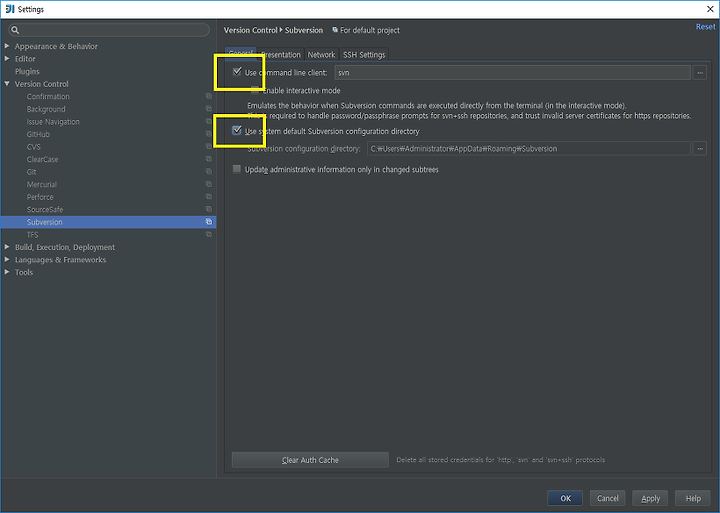Select Git settings page
Image resolution: width=720 pixels, height=513 pixels.
pos(31,172)
